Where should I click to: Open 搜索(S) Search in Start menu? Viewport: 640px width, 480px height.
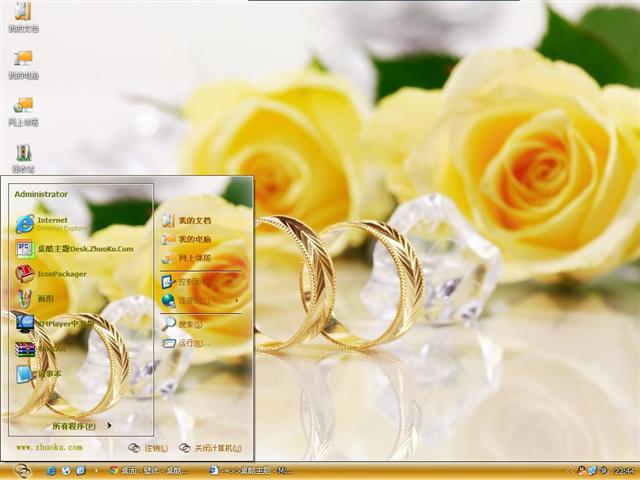tap(182, 324)
